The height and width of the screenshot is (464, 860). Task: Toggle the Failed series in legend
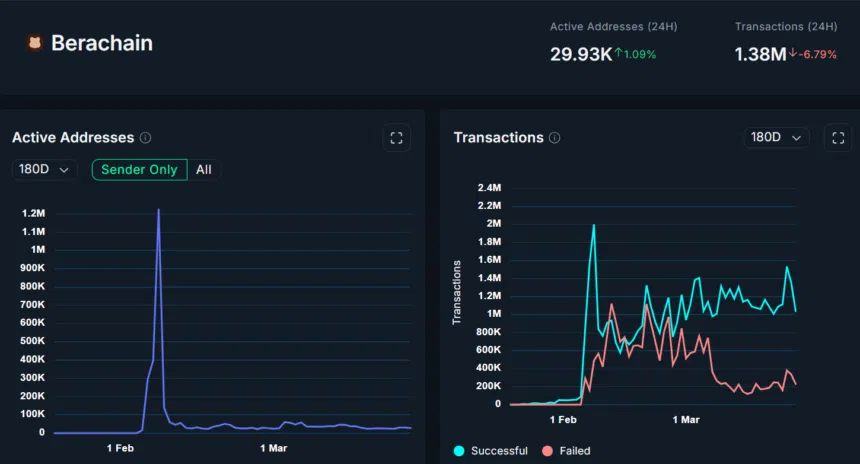click(566, 451)
